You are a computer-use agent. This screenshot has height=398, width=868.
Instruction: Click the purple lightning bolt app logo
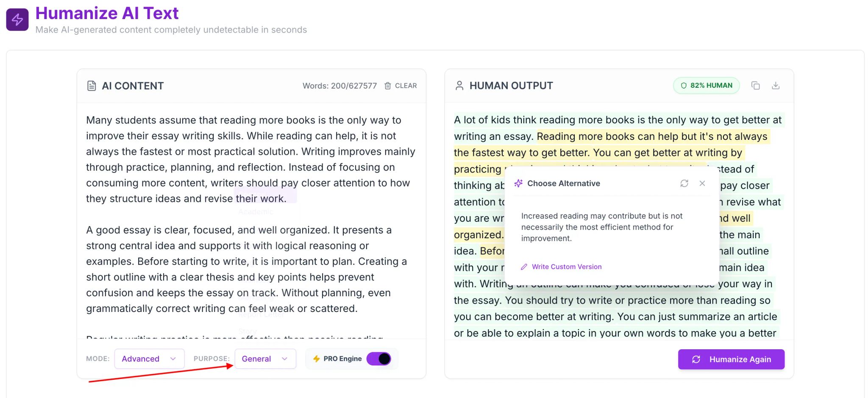(x=17, y=19)
